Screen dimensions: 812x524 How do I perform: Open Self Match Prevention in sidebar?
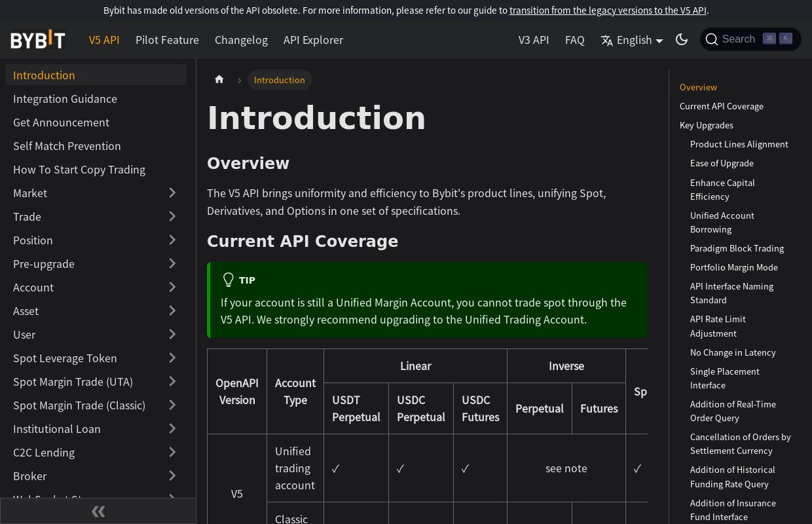(x=96, y=145)
